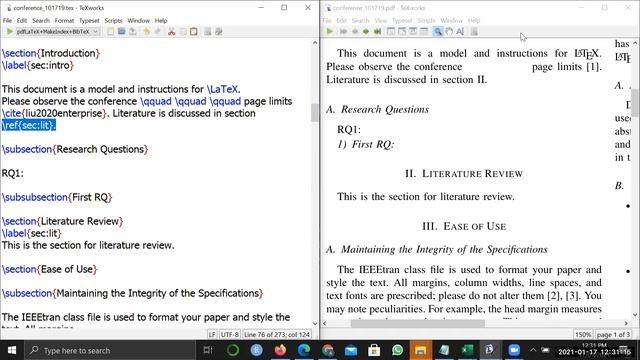This screenshot has width=640, height=360.
Task: Redo the edit in the editor toolbar
Action: point(158,31)
